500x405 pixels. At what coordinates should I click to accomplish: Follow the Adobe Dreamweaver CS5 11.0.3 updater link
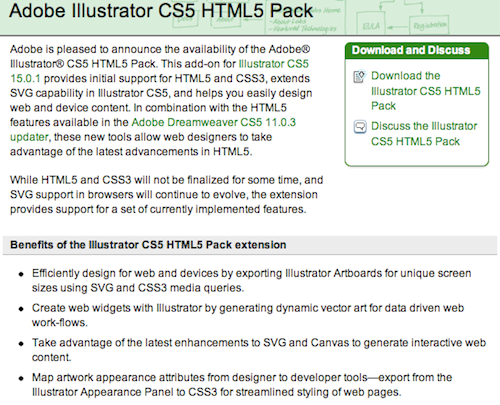[x=153, y=130]
